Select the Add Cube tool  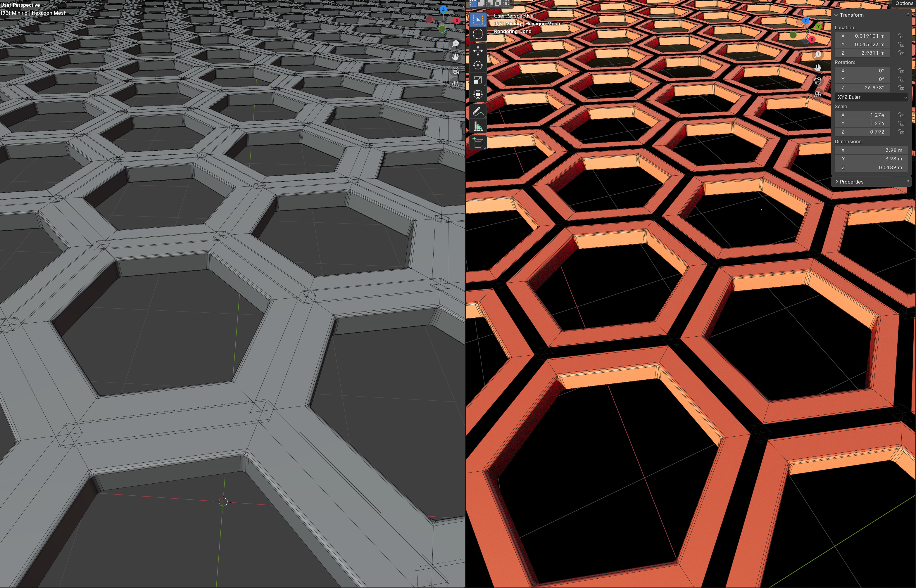[x=478, y=143]
